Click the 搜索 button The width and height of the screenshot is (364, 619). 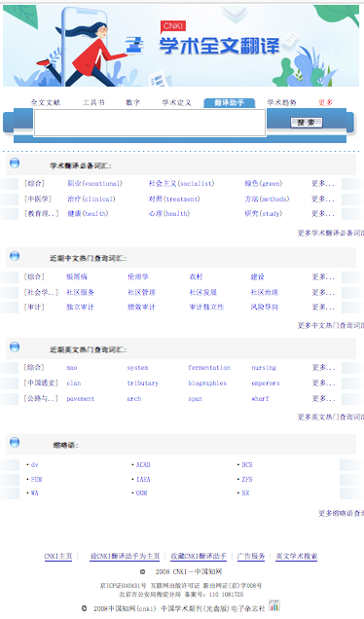[x=307, y=123]
